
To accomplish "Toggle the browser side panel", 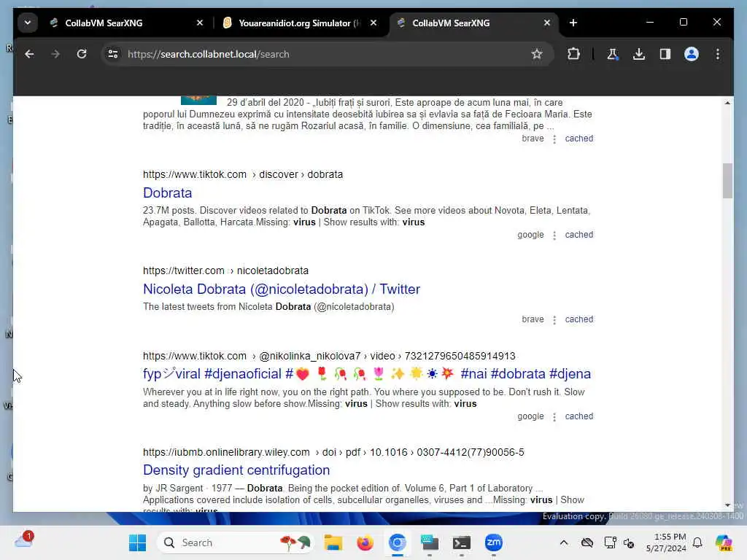I will pos(665,54).
